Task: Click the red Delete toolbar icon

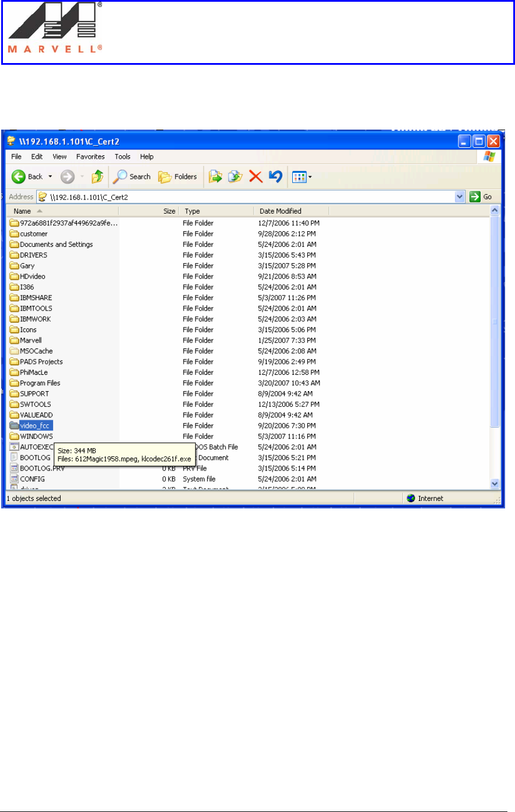Action: pos(255,177)
